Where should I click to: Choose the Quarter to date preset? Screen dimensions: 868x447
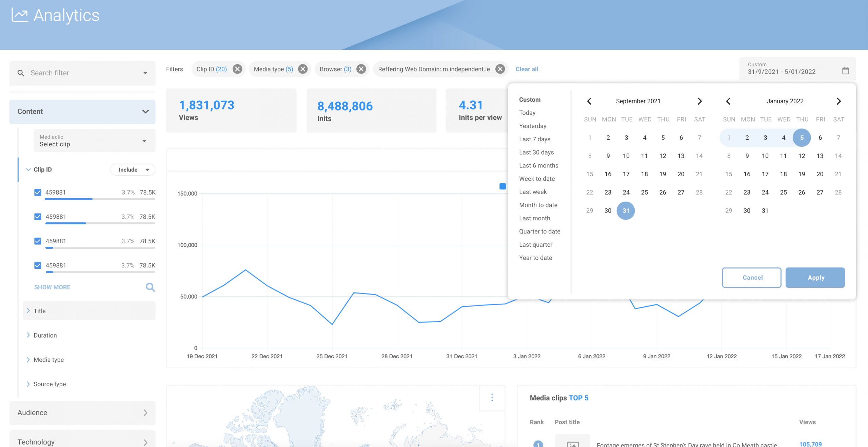tap(540, 231)
